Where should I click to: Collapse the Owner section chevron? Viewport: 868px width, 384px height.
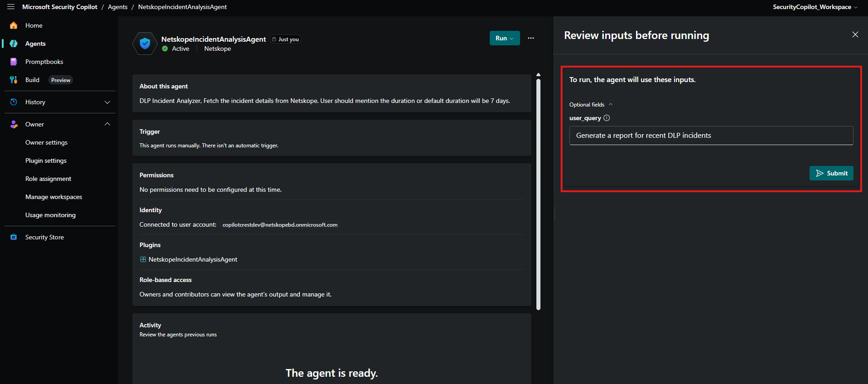(x=107, y=124)
